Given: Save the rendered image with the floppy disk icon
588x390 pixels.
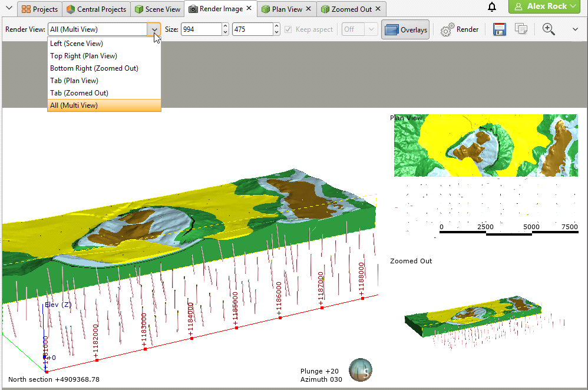Looking at the screenshot, I should (x=500, y=29).
